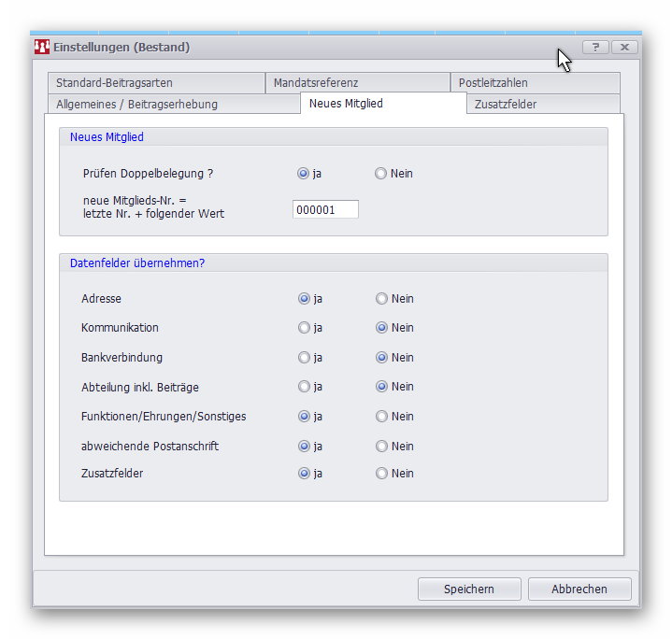Open the Standard-Beitragsarten tab
Viewport: 672px width, 639px height.
(x=114, y=83)
